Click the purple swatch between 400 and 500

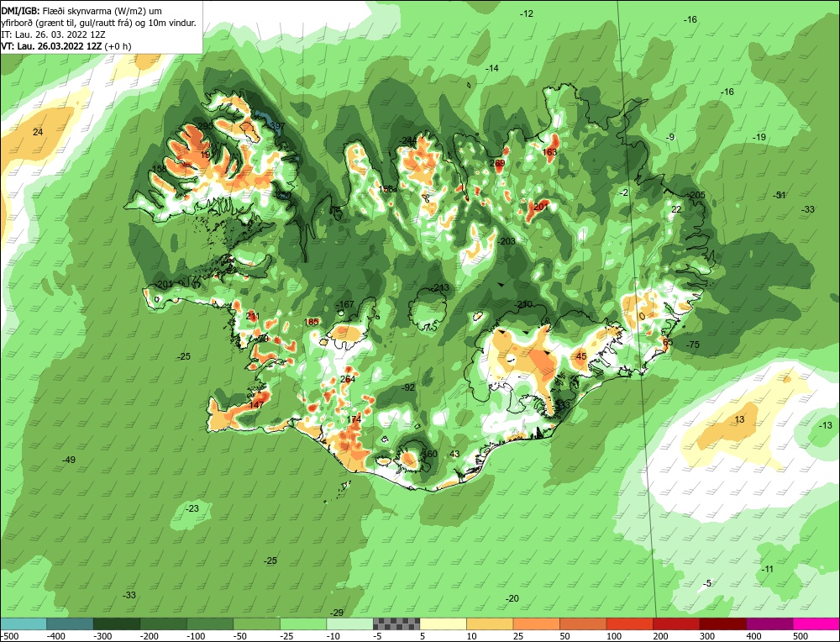point(769,624)
